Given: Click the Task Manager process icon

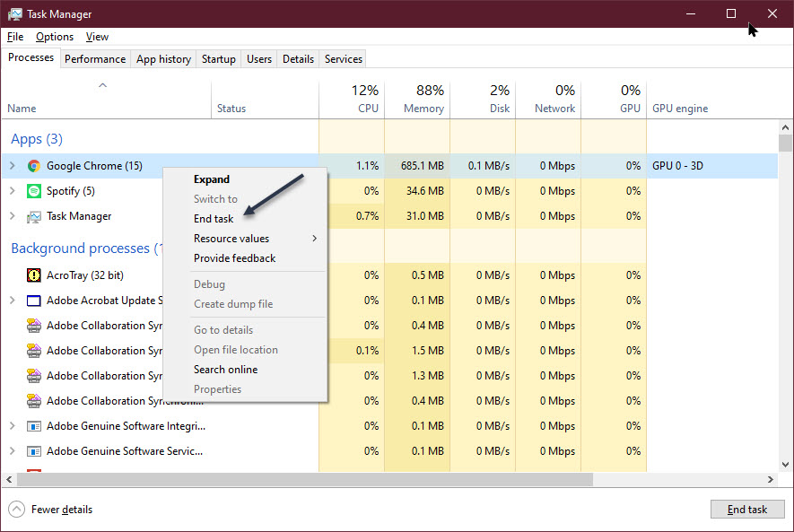Looking at the screenshot, I should (x=34, y=216).
